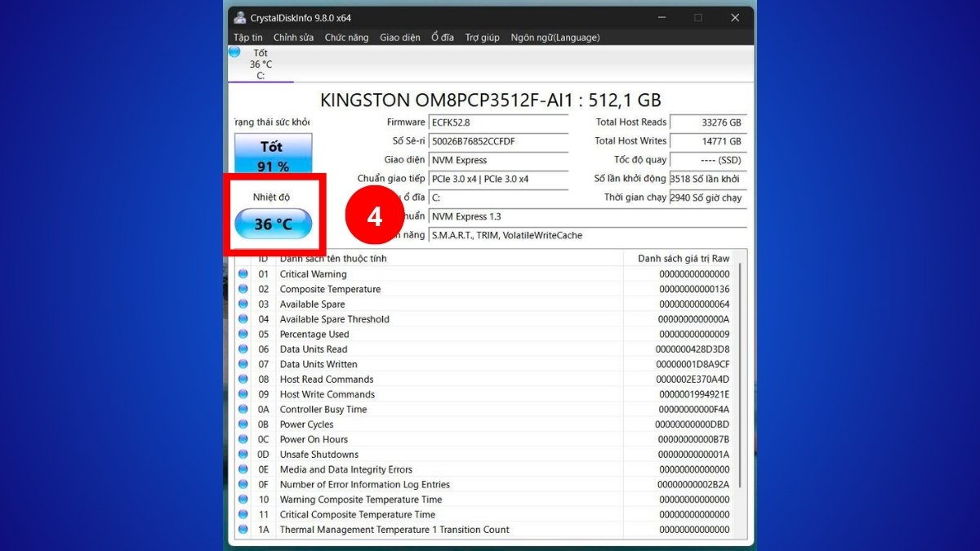Click the status orb for Data Units Read row
This screenshot has height=551, width=980.
(x=243, y=349)
